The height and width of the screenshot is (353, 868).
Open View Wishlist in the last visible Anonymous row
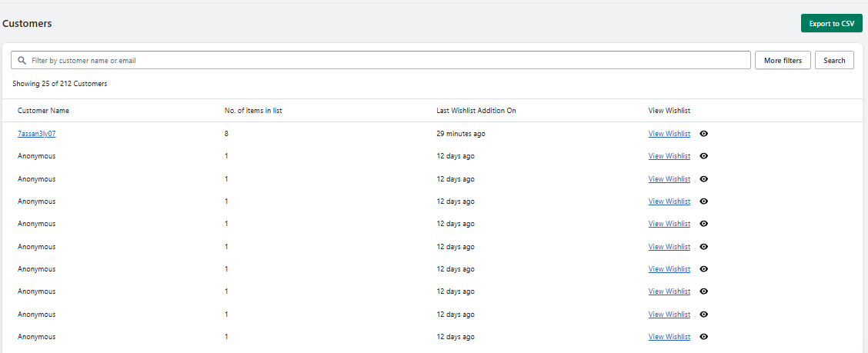click(669, 336)
